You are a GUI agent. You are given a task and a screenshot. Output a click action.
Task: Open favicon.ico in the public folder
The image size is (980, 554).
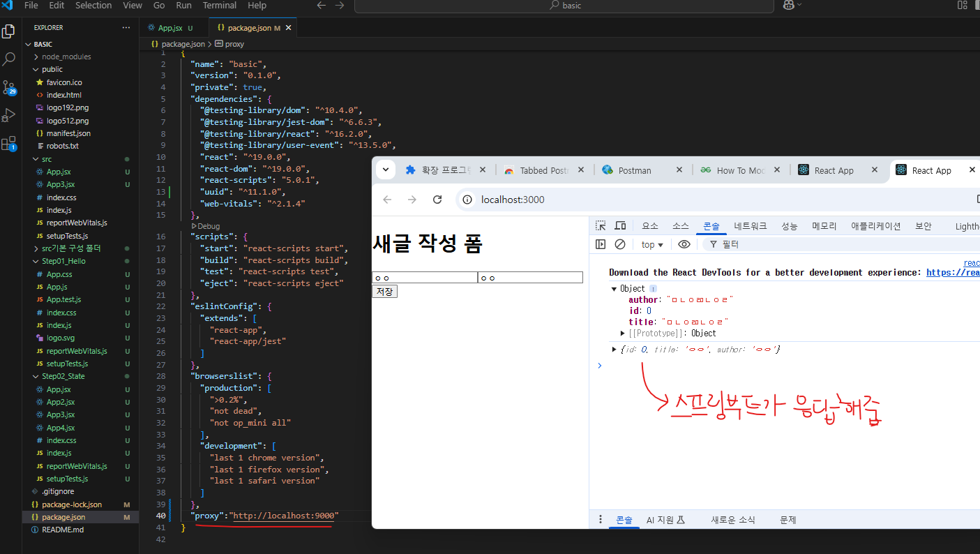pyautogui.click(x=64, y=82)
